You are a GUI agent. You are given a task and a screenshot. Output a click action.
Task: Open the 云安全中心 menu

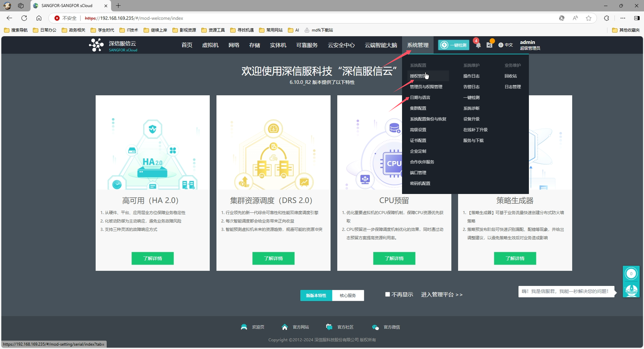pyautogui.click(x=341, y=45)
